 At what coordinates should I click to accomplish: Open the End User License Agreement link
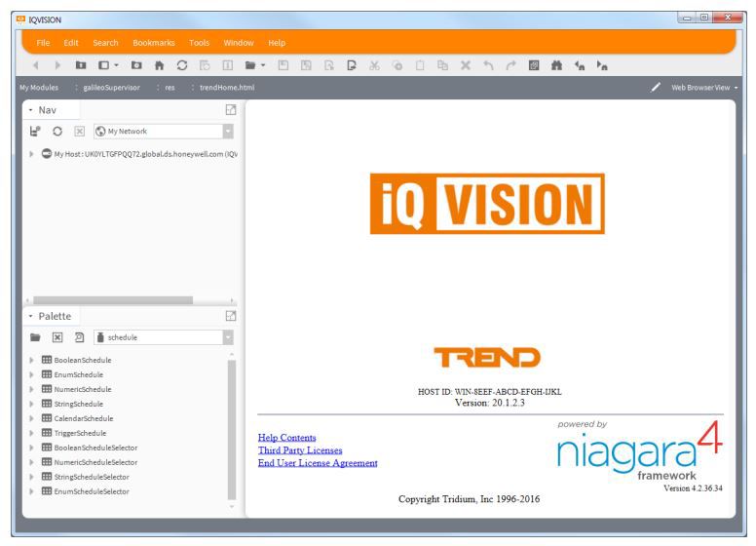[318, 462]
